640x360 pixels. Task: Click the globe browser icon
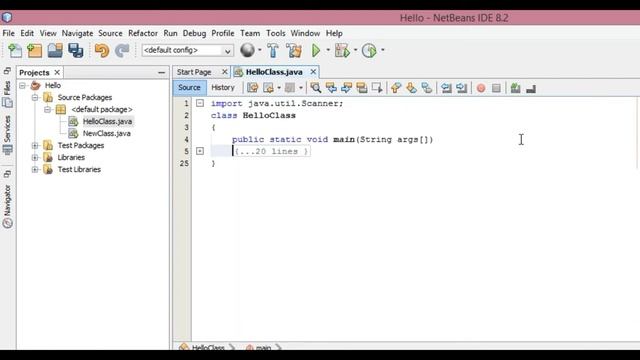(247, 50)
